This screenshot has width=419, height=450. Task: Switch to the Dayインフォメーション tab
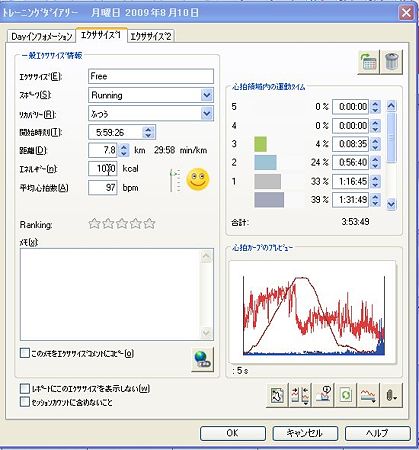click(41, 36)
